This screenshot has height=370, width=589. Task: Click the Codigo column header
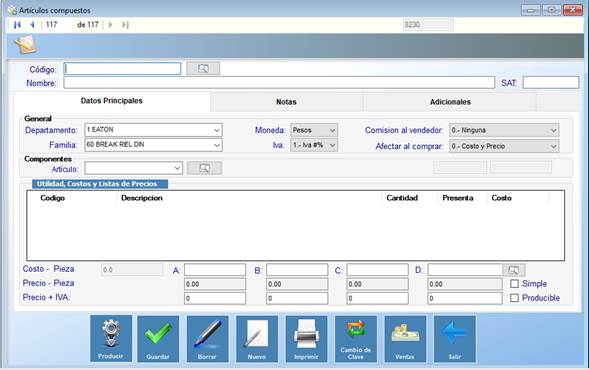tap(53, 198)
